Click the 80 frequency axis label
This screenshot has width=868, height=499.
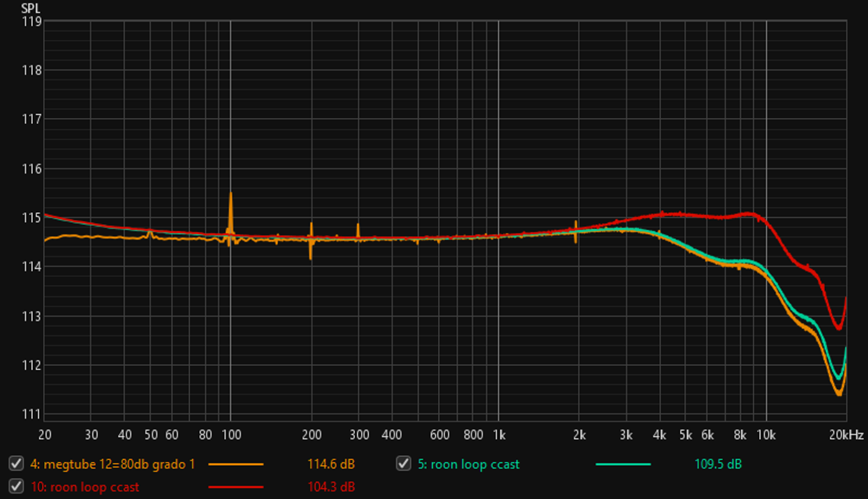click(x=205, y=435)
